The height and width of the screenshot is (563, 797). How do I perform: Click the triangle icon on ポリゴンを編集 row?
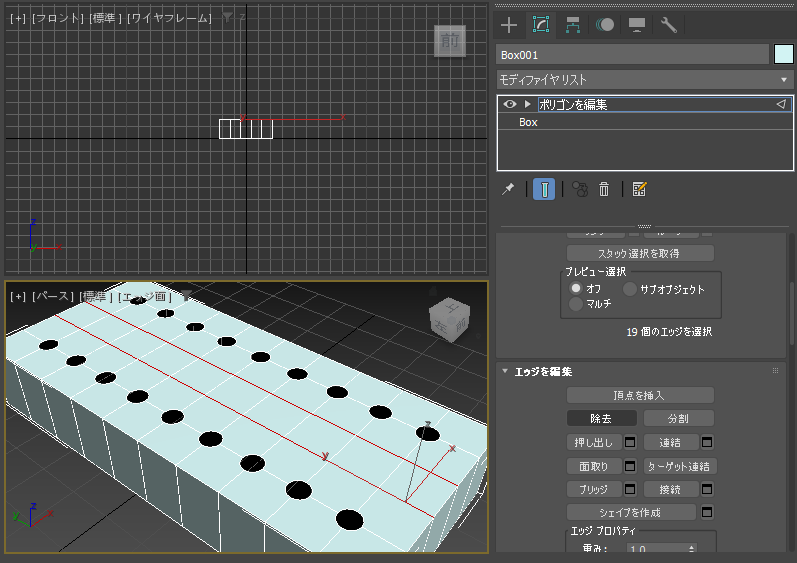coord(781,104)
